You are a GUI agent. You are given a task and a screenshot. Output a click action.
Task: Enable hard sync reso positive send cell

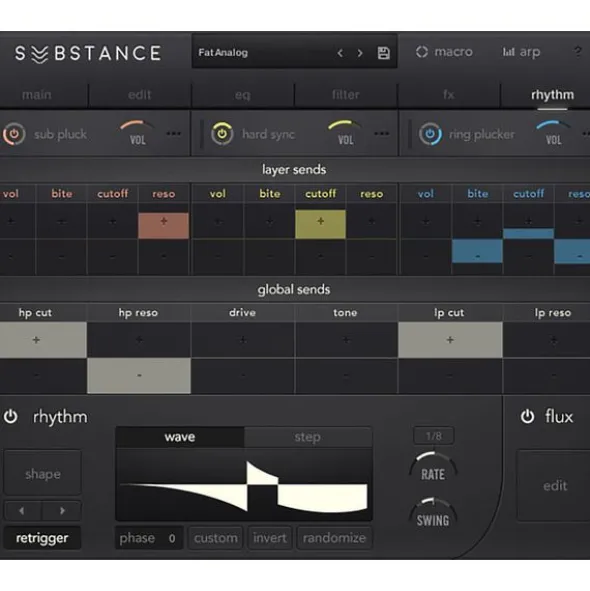[x=371, y=222]
